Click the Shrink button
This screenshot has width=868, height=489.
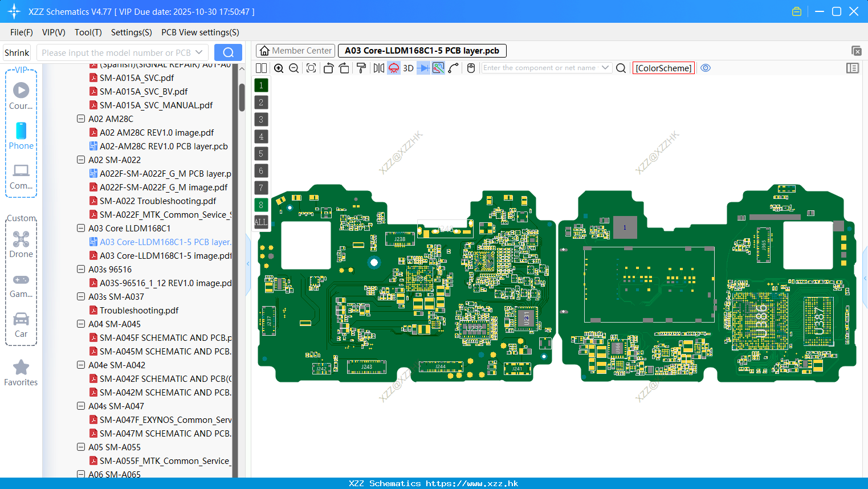(x=17, y=52)
